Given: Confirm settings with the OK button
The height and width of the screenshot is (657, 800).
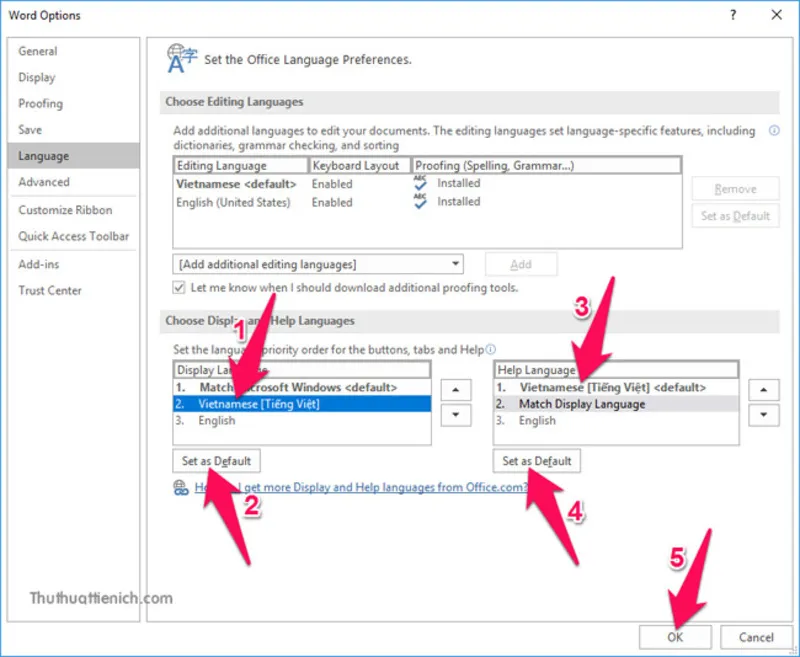Looking at the screenshot, I should click(675, 637).
